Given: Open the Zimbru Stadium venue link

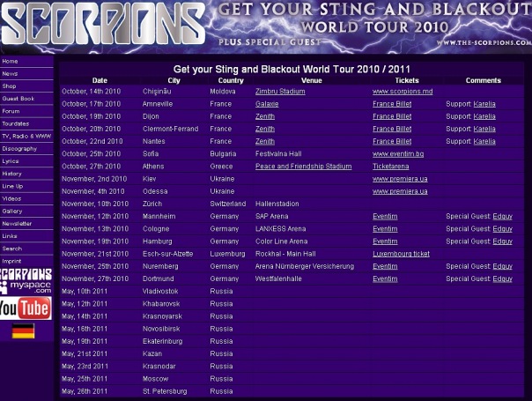Looking at the screenshot, I should click(280, 92).
